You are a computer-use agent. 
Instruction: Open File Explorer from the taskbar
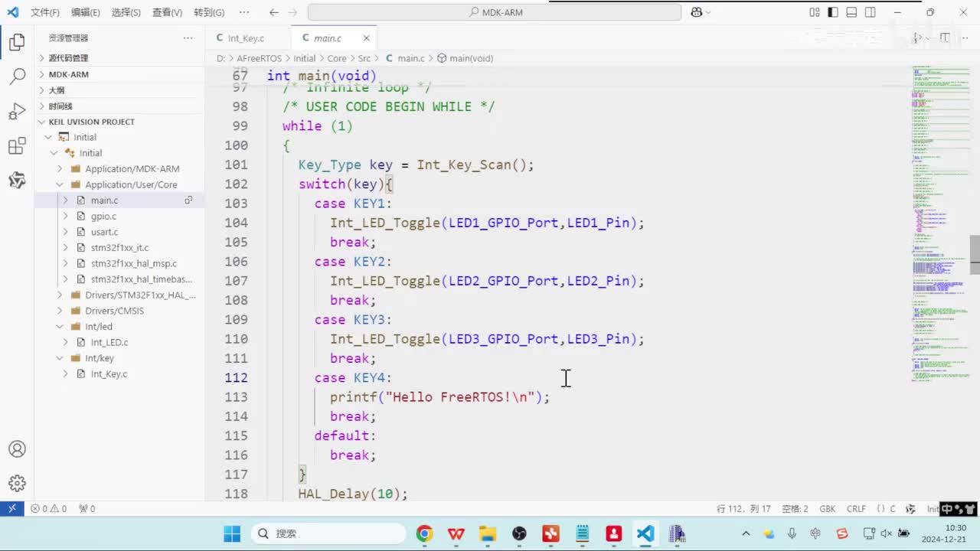tap(488, 533)
